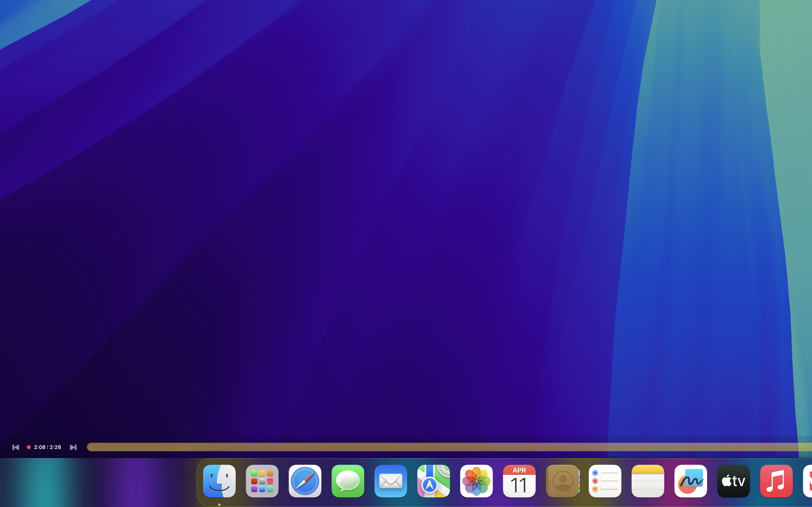812x507 pixels.
Task: Open the Contacts app
Action: (x=562, y=481)
